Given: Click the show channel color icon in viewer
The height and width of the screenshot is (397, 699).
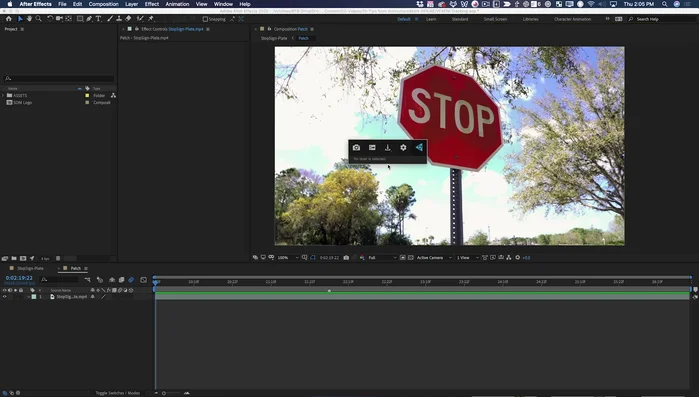Looking at the screenshot, I should click(x=362, y=258).
